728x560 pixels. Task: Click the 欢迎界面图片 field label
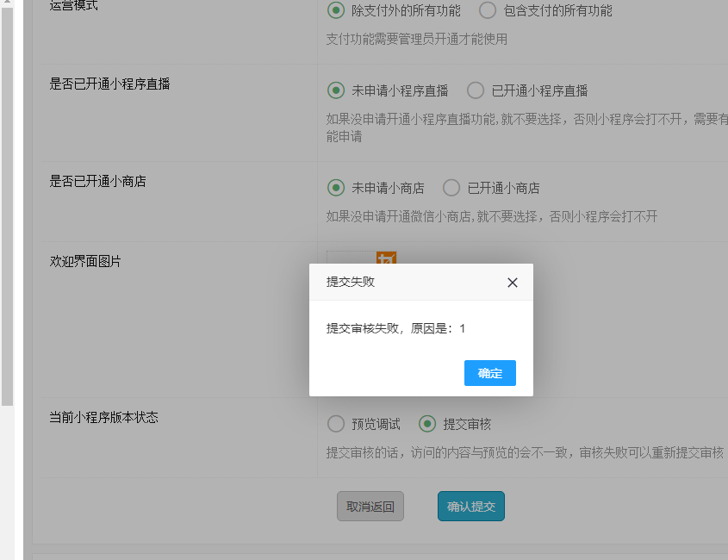tap(85, 261)
